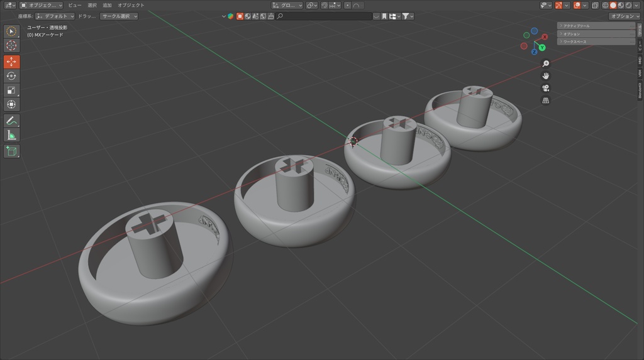The height and width of the screenshot is (360, 644).
Task: Select the Annotate pencil tool
Action: [11, 121]
